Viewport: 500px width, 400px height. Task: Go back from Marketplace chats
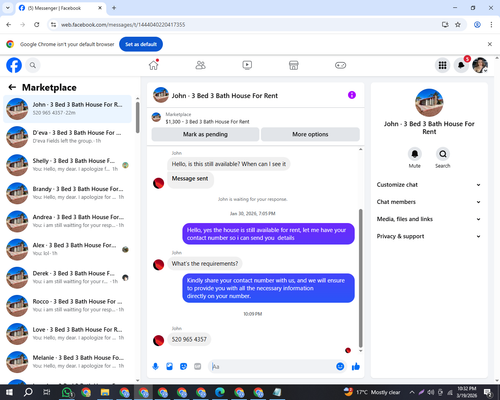[x=12, y=87]
